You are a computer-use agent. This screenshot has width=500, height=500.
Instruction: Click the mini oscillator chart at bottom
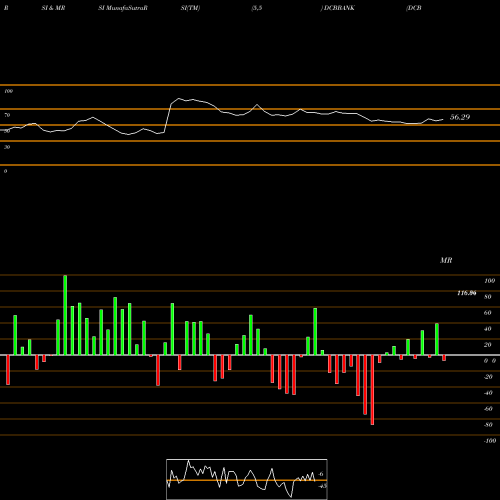247,479
